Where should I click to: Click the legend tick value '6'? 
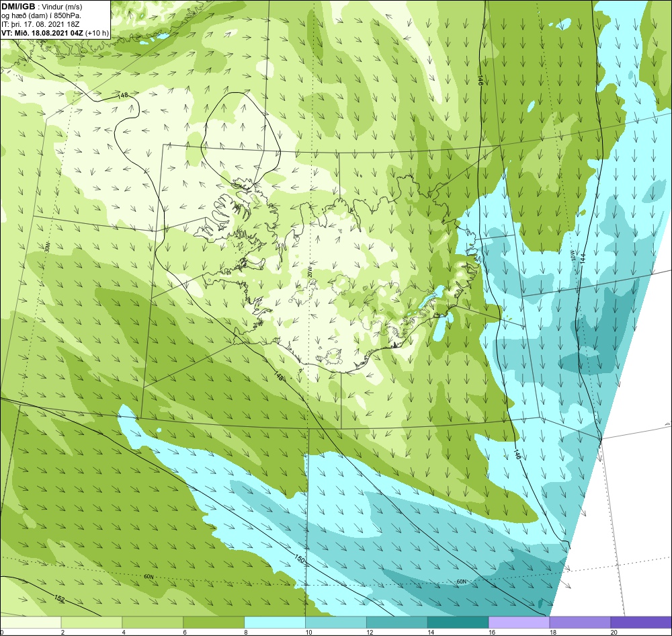pos(185,632)
